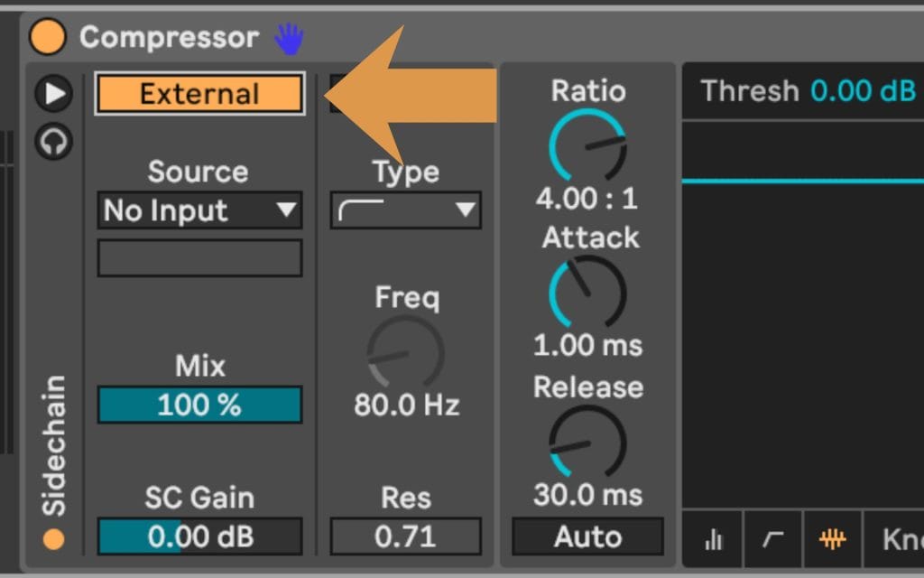Click the Freq knob at 80.0 Hz
924x578 pixels.
(405, 353)
